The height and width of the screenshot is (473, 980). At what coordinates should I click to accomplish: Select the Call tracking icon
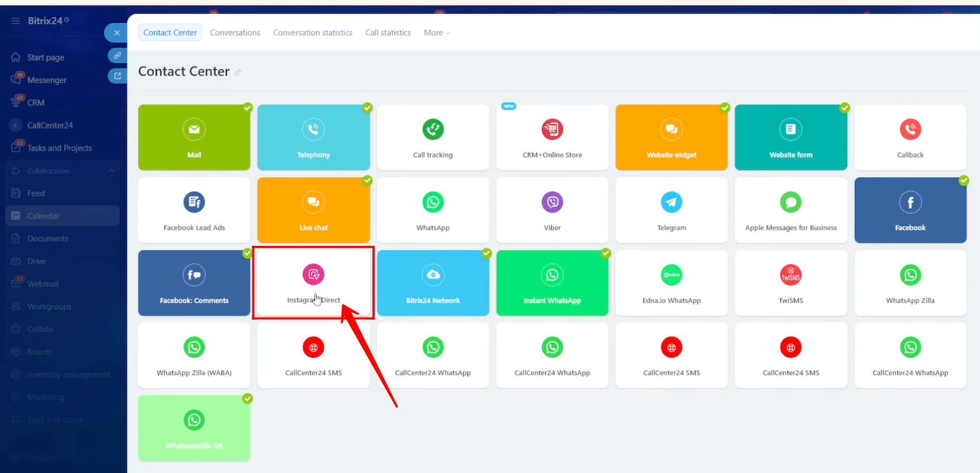click(433, 129)
